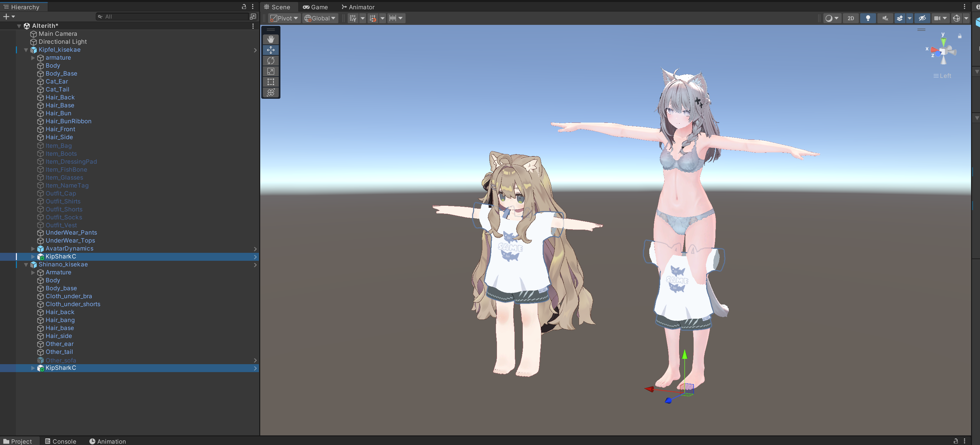Toggle the Hierarchy panel lock icon
The height and width of the screenshot is (445, 980).
coord(244,7)
